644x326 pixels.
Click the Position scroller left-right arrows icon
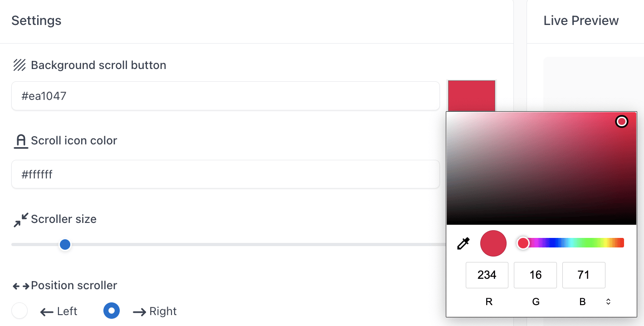tap(21, 286)
